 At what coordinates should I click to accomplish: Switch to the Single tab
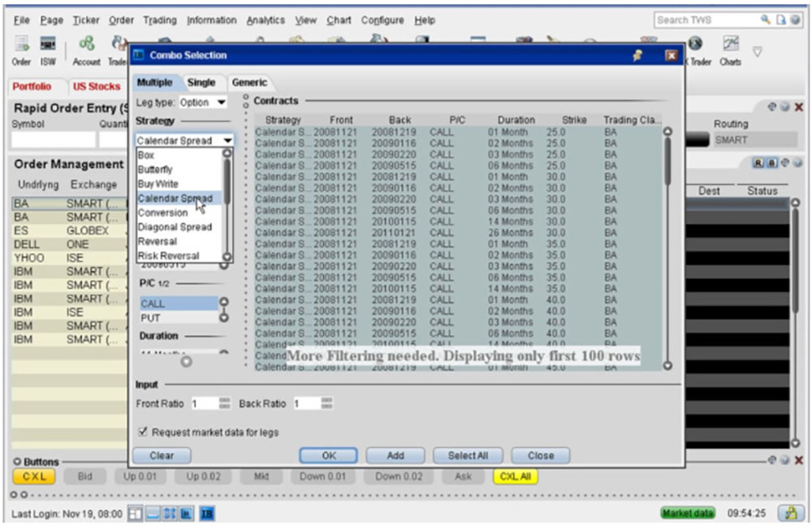tap(201, 83)
